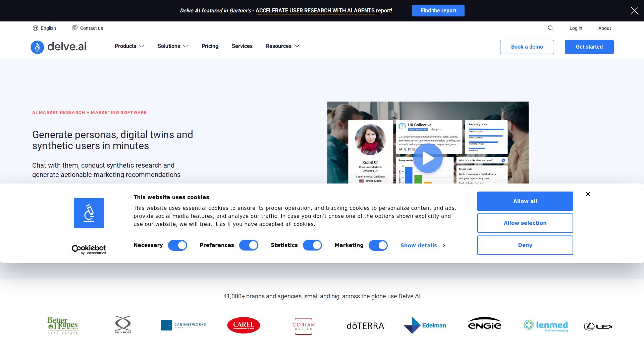Open the Solutions dropdown menu
The image size is (644, 362).
tap(173, 46)
